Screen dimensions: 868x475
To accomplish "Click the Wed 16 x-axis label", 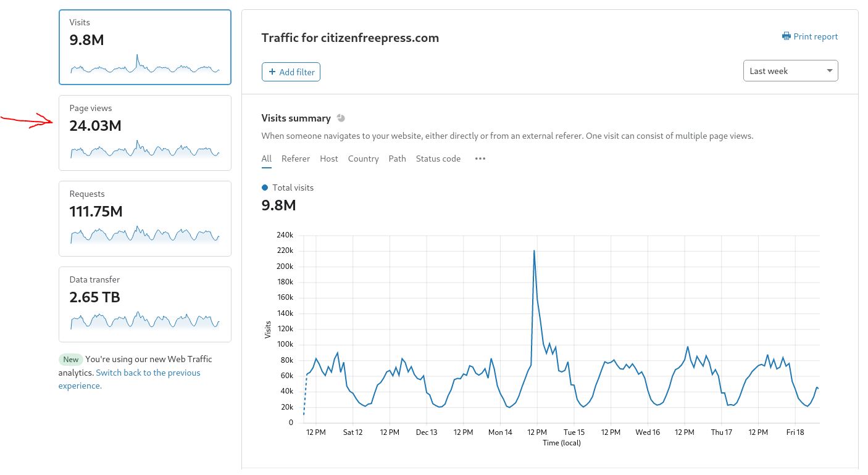I will point(648,432).
